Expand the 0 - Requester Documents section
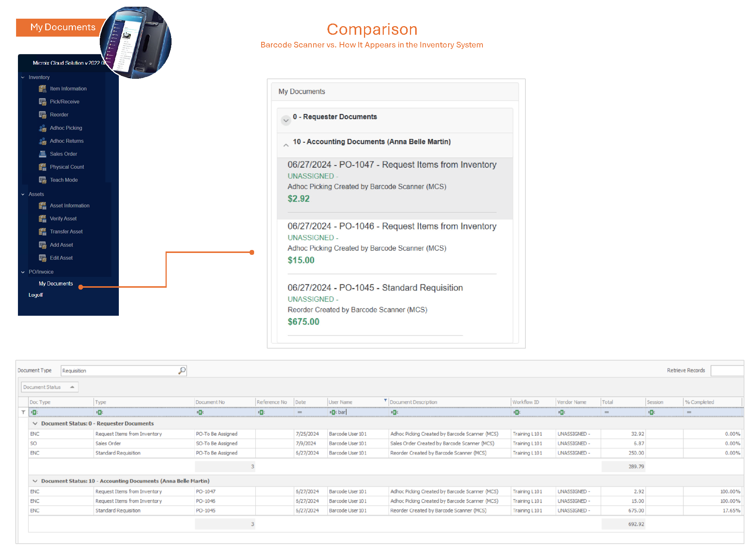Image resolution: width=756 pixels, height=553 pixels. (286, 120)
